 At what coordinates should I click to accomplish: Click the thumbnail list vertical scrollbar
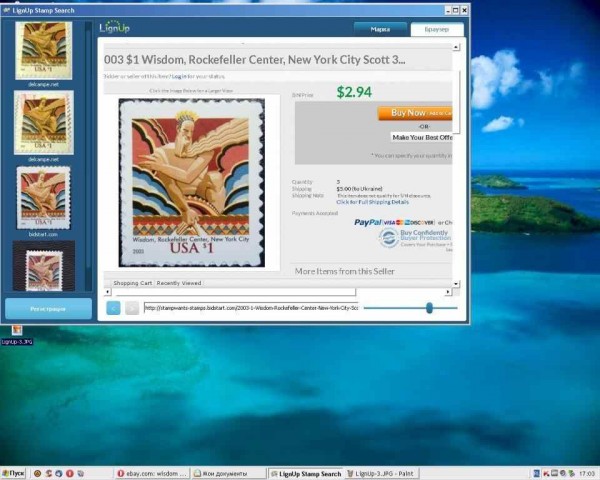tap(89, 155)
